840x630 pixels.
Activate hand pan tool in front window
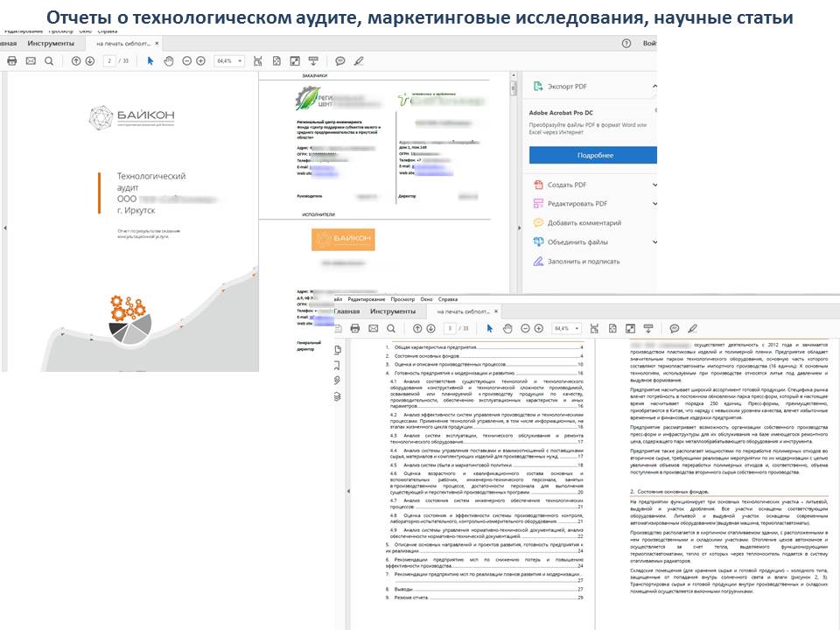(x=507, y=328)
